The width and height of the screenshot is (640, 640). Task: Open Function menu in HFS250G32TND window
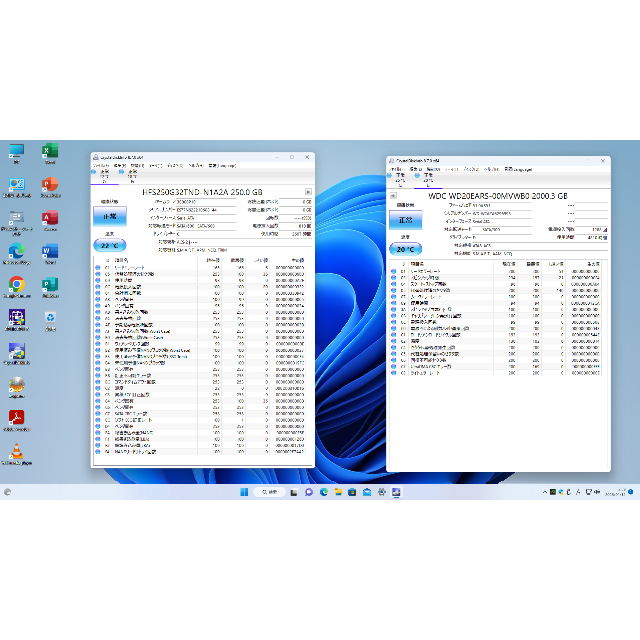point(137,166)
